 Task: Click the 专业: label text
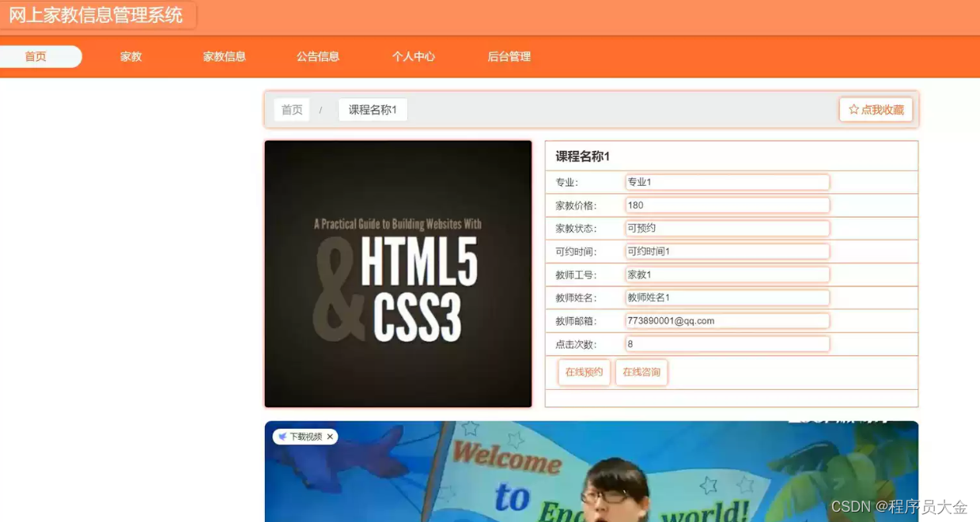(x=566, y=183)
